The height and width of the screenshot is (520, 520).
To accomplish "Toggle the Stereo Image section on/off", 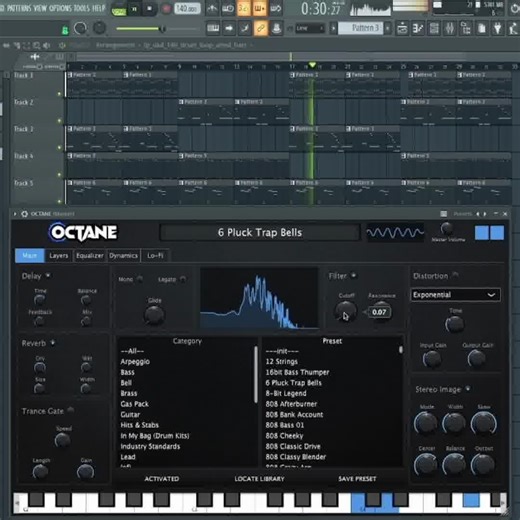I will (468, 389).
